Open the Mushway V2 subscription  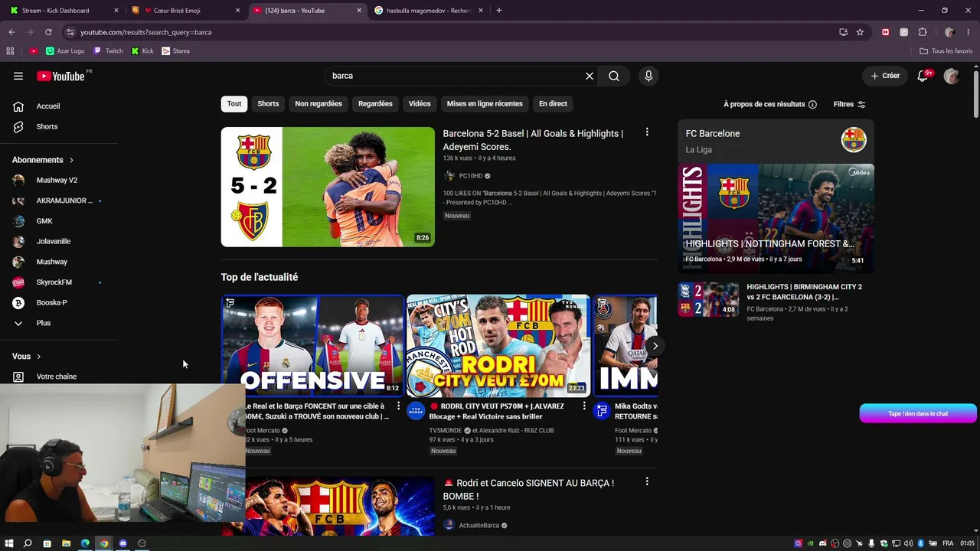coord(58,180)
